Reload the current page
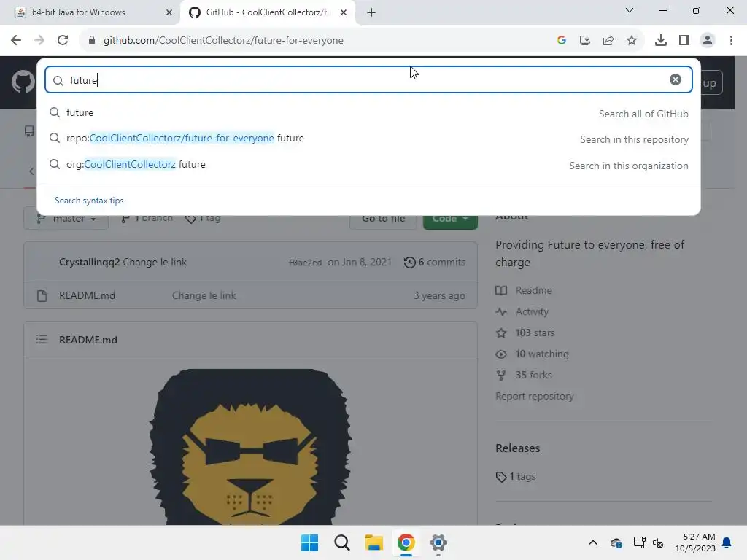The image size is (747, 560). click(x=63, y=41)
